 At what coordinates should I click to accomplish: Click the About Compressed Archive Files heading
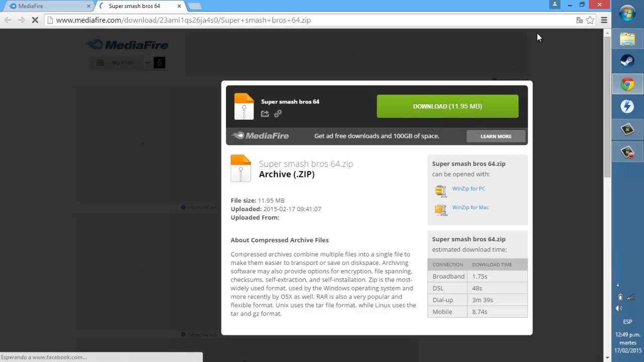[280, 240]
